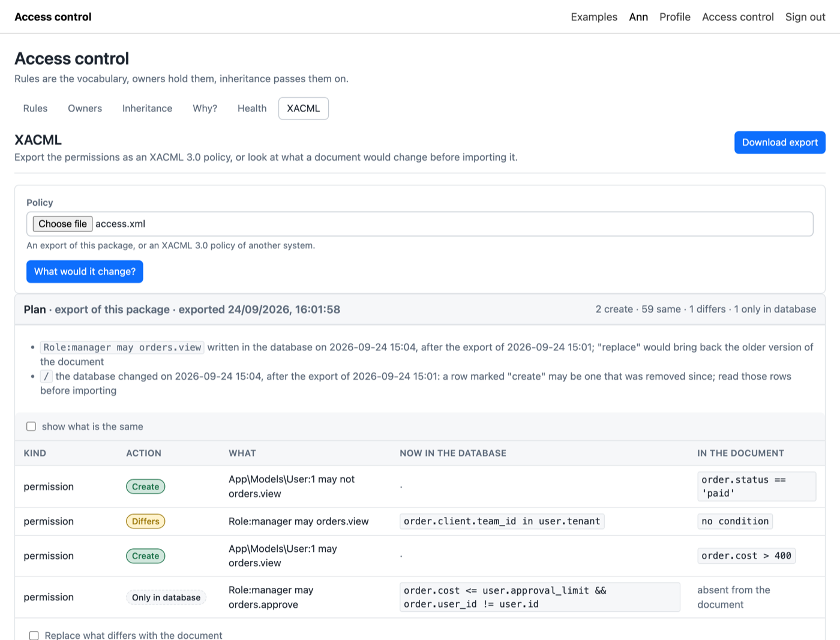Click the Download export button

coord(780,142)
